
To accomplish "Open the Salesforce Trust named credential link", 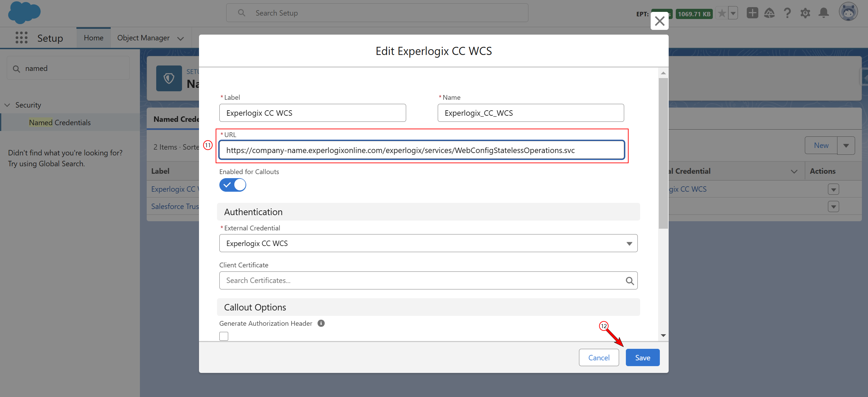I will [x=175, y=206].
